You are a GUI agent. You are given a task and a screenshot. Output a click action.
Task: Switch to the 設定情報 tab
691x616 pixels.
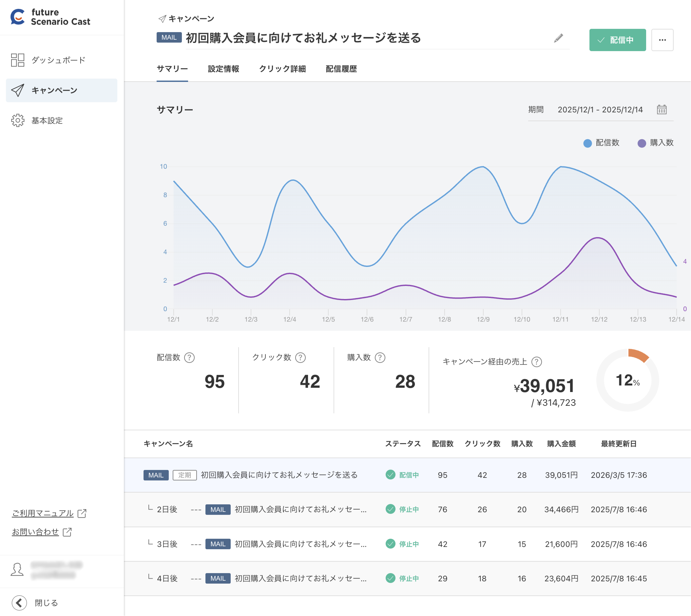click(223, 69)
